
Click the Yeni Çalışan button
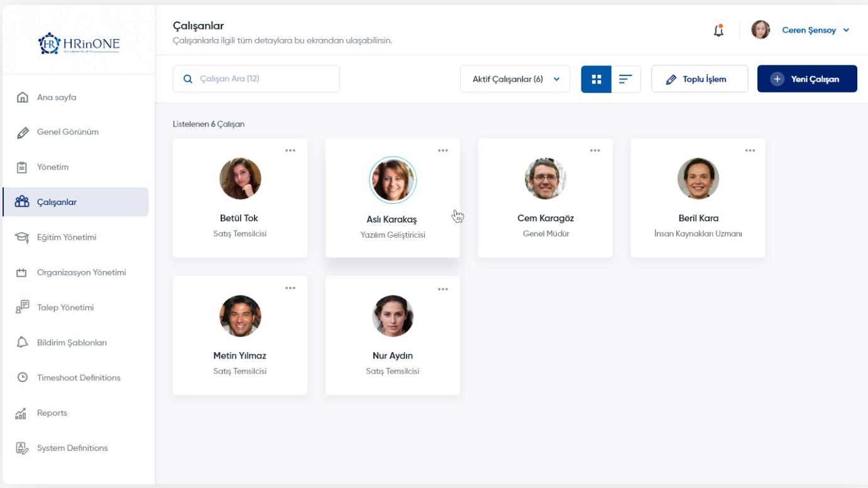tap(806, 79)
